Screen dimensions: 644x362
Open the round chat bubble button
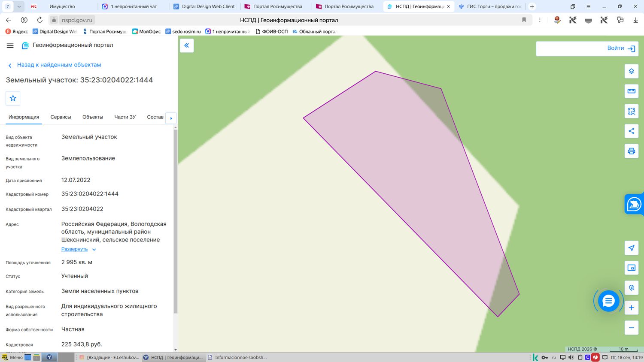(608, 301)
